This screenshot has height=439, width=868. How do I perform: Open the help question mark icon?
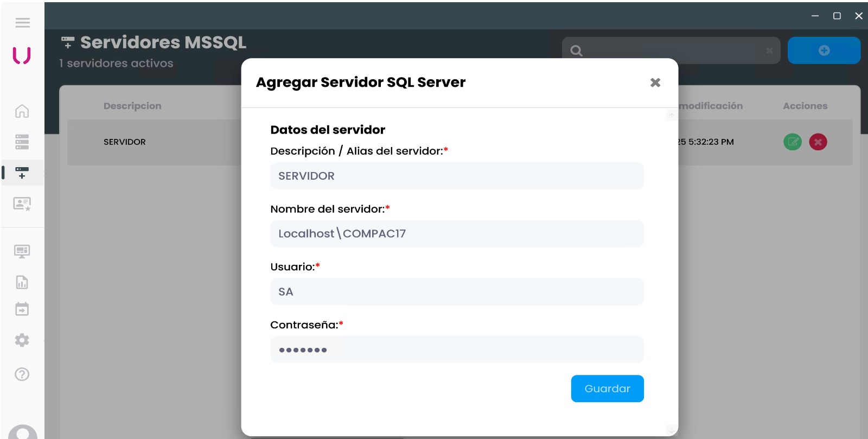tap(22, 374)
